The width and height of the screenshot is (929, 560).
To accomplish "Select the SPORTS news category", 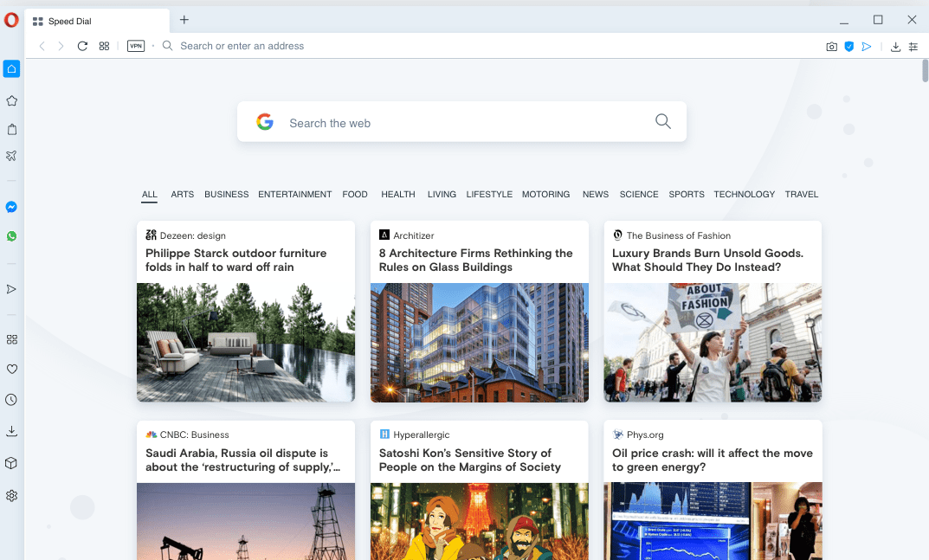I will tap(686, 195).
